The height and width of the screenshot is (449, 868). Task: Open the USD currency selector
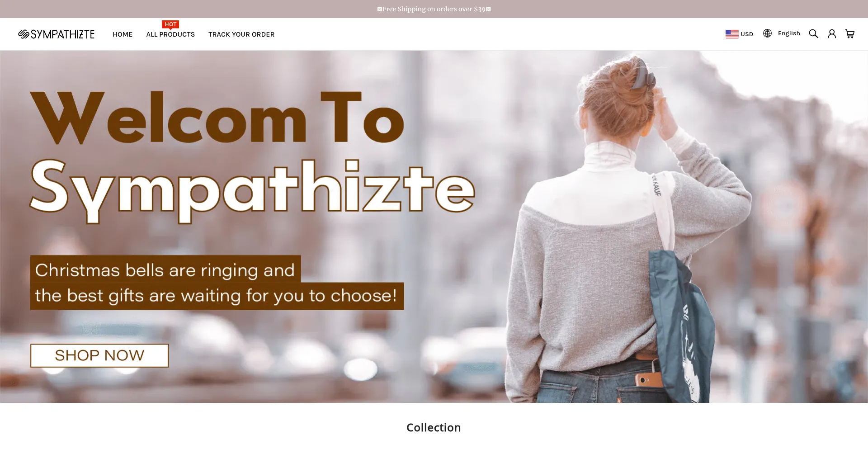[740, 34]
